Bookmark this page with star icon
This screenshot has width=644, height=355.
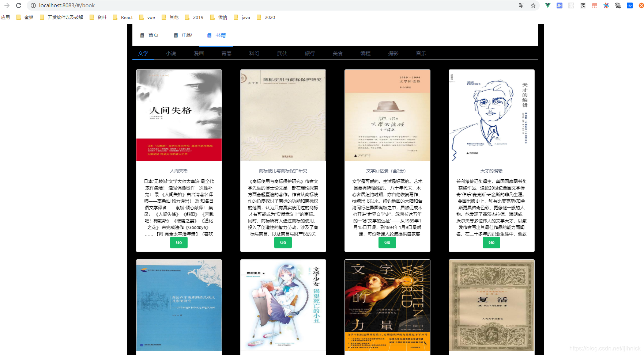click(533, 5)
